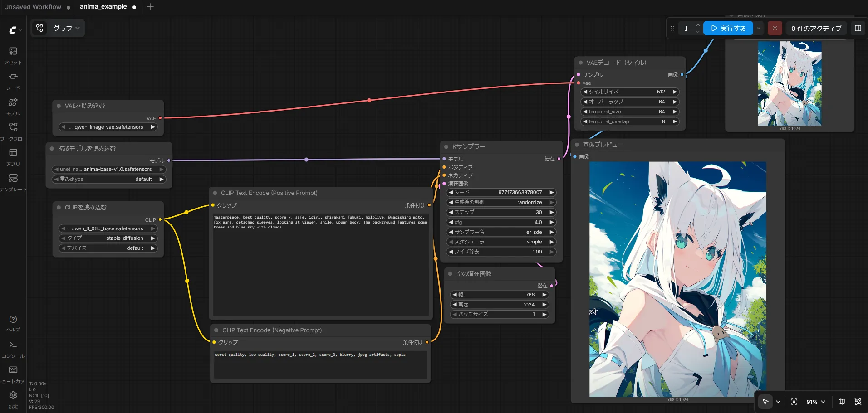
Task: Collapse the Positive Prompt CLIP Text Encode node
Action: 215,193
